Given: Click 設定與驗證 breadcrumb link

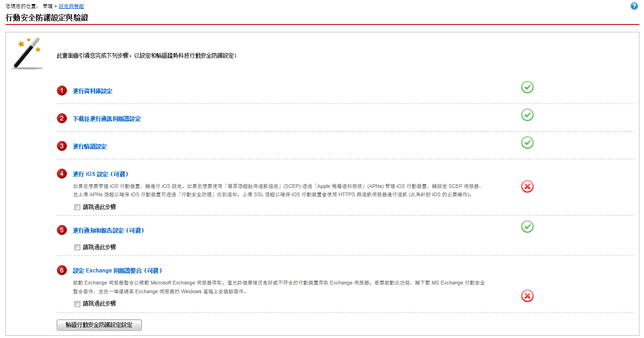Looking at the screenshot, I should tap(71, 6).
